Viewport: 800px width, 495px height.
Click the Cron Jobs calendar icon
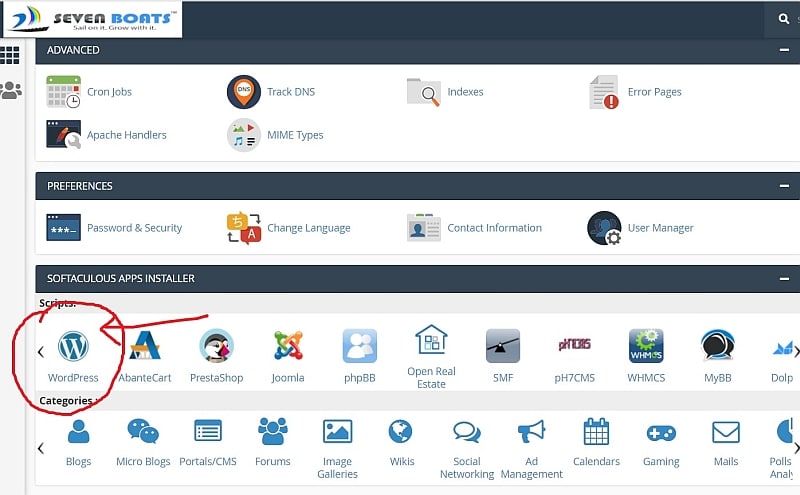click(x=63, y=92)
